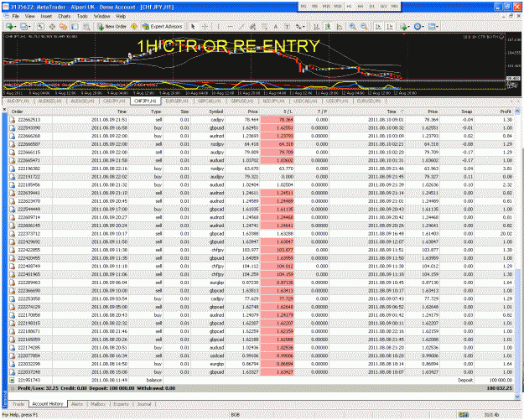Open the View menu

tap(29, 16)
